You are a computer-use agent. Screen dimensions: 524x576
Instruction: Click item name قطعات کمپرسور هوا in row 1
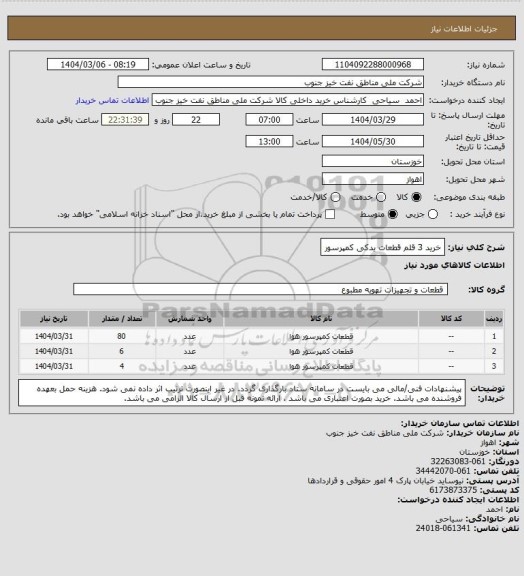coord(321,336)
